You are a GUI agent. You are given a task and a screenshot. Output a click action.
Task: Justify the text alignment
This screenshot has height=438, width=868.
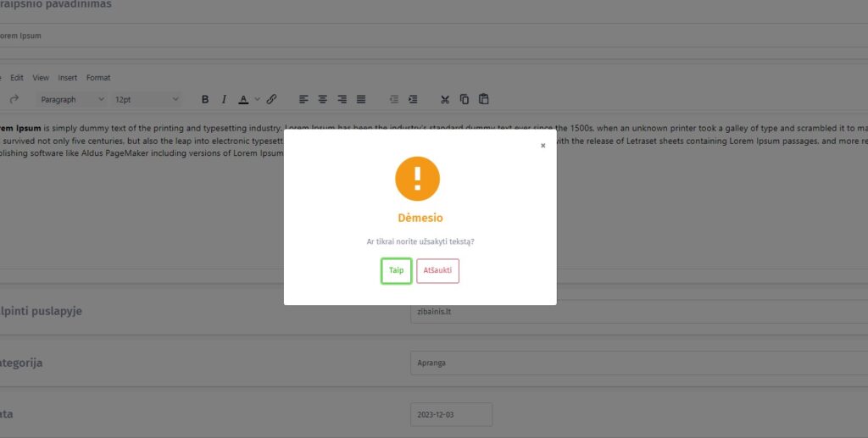coord(361,99)
